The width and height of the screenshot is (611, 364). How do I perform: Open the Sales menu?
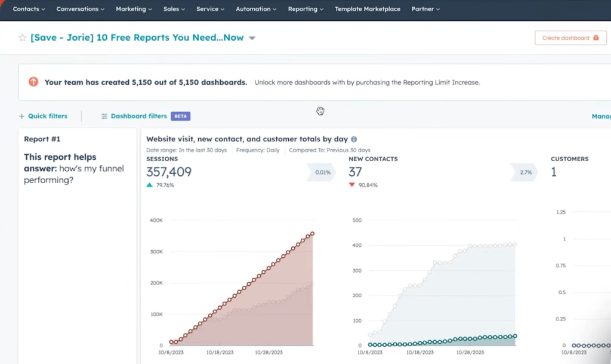[174, 9]
